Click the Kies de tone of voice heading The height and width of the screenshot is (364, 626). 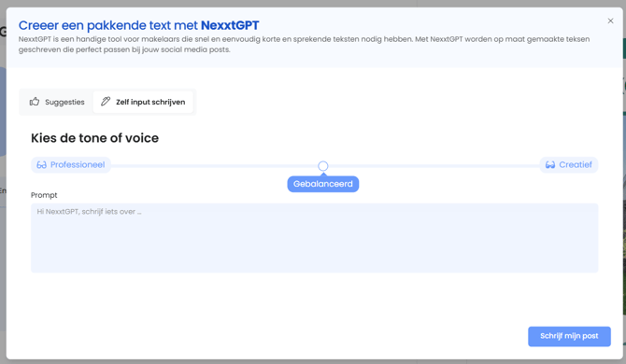click(94, 138)
